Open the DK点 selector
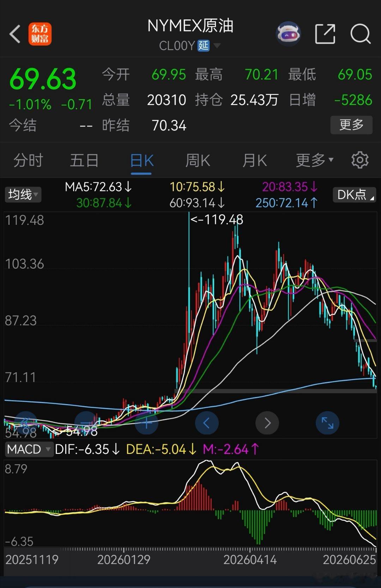 pos(355,194)
